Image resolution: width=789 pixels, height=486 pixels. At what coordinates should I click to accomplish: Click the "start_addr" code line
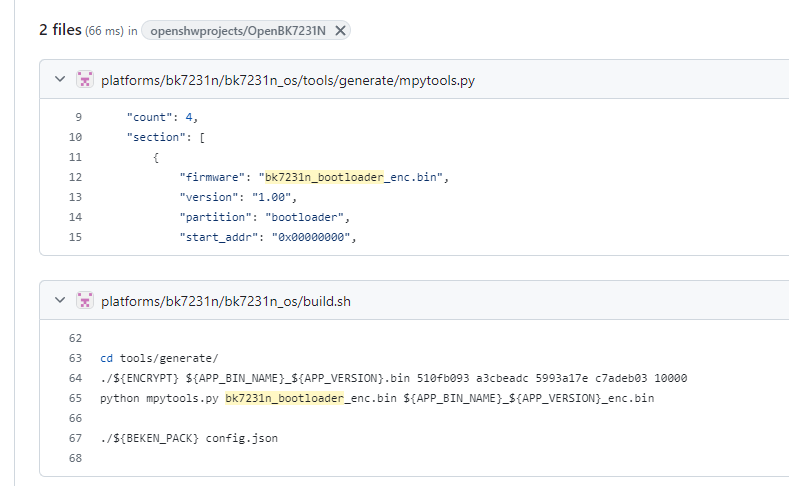pos(268,237)
